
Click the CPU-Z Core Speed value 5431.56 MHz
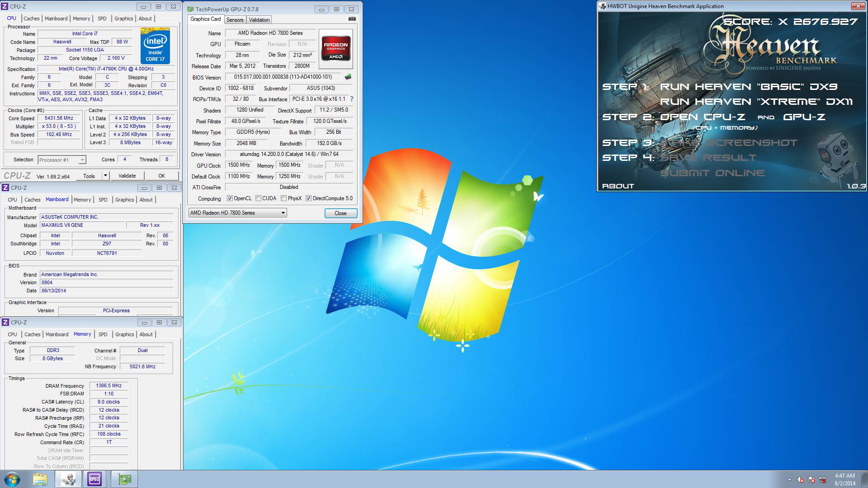pos(59,118)
